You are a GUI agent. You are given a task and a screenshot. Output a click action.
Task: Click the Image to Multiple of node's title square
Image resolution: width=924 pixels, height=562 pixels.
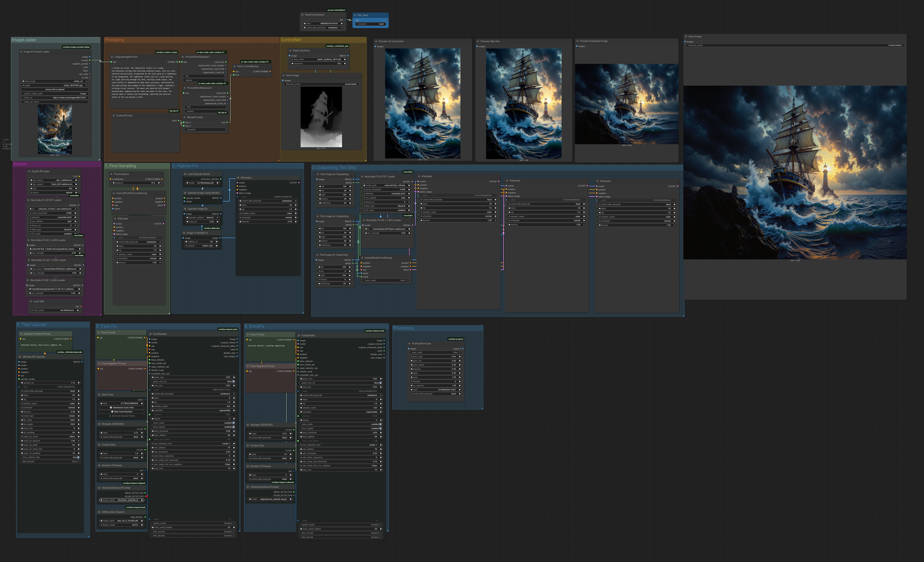[184, 233]
